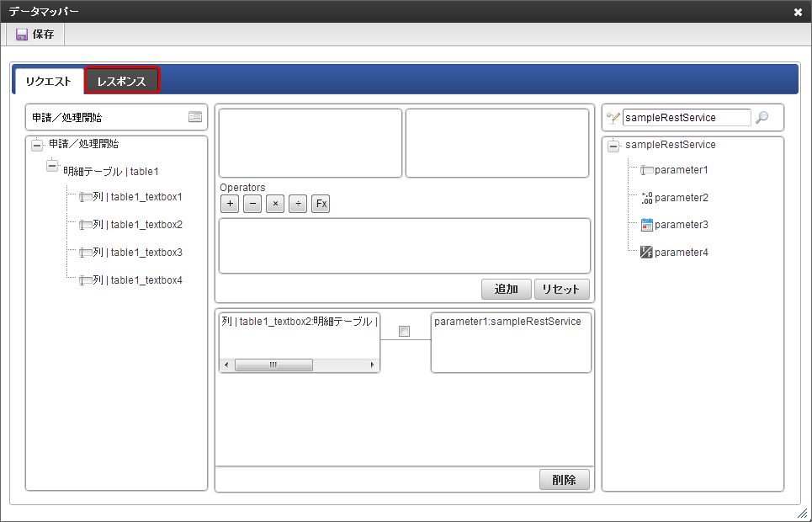812x522 pixels.
Task: Collapse the 明細テーブル table1 node
Action: [x=52, y=166]
